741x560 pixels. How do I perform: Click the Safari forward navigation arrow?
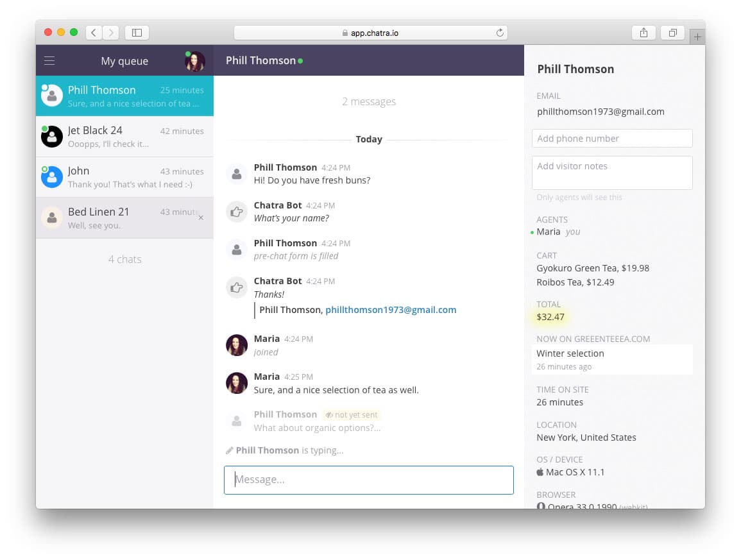(111, 33)
